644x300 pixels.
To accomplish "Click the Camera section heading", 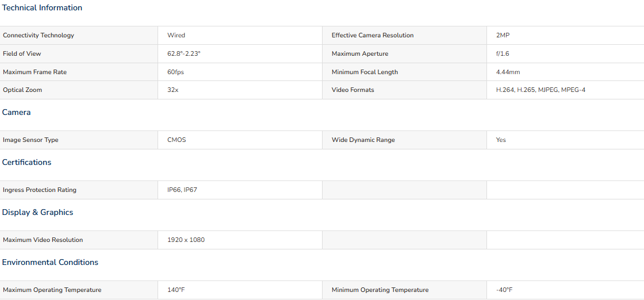I will [17, 113].
